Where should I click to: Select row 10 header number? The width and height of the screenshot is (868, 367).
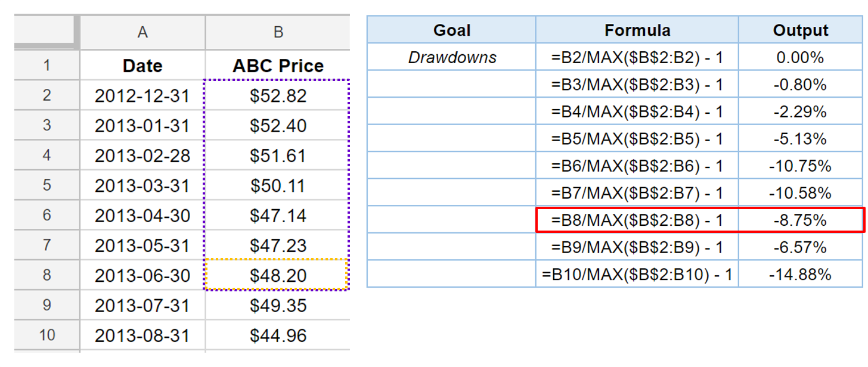click(46, 335)
